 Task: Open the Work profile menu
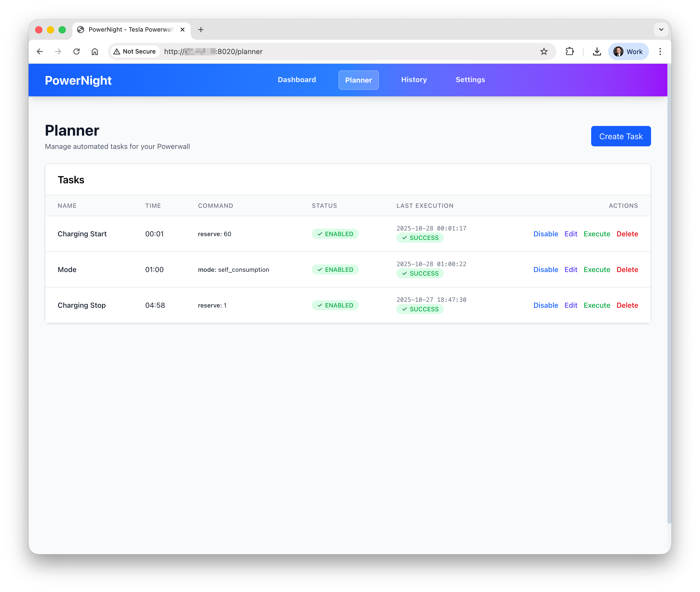tap(628, 51)
